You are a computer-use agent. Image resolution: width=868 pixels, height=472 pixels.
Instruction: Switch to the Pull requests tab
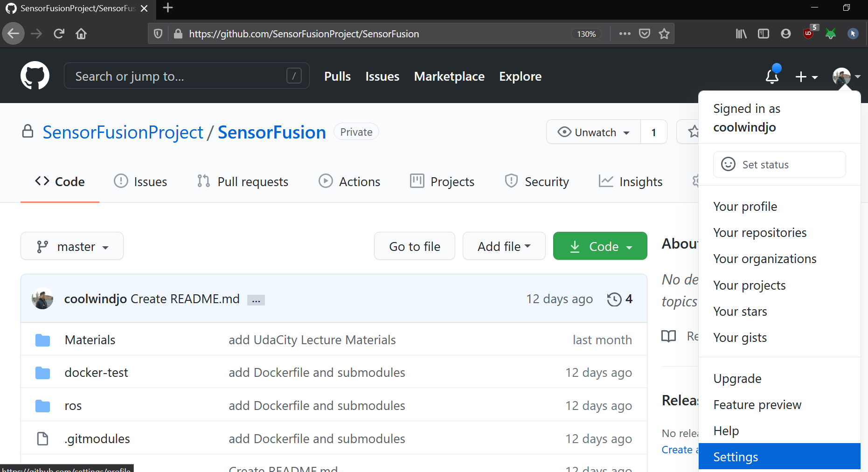[243, 181]
